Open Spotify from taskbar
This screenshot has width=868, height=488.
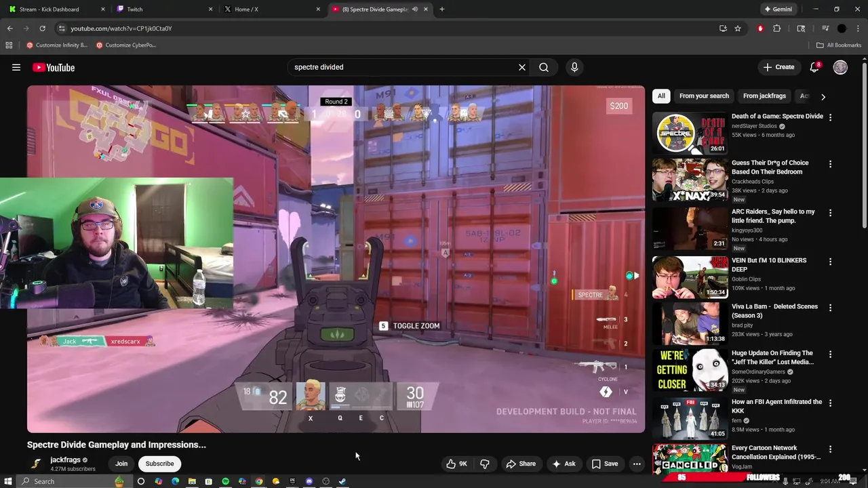tap(225, 481)
